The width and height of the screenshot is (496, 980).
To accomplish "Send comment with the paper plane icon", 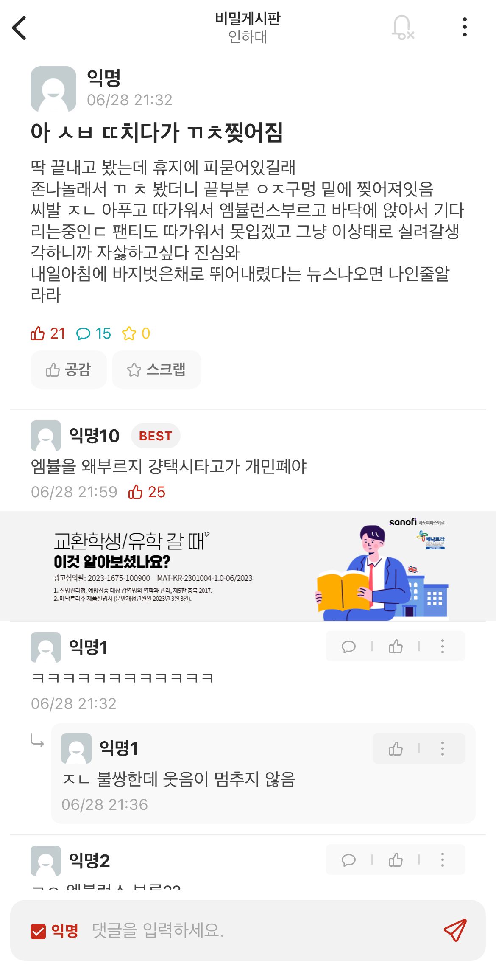I will tap(455, 930).
